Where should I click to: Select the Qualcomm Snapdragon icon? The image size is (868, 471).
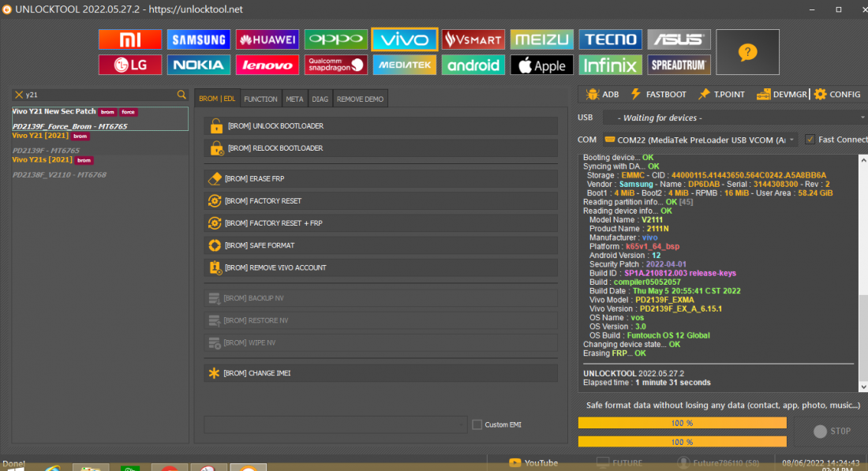click(336, 65)
